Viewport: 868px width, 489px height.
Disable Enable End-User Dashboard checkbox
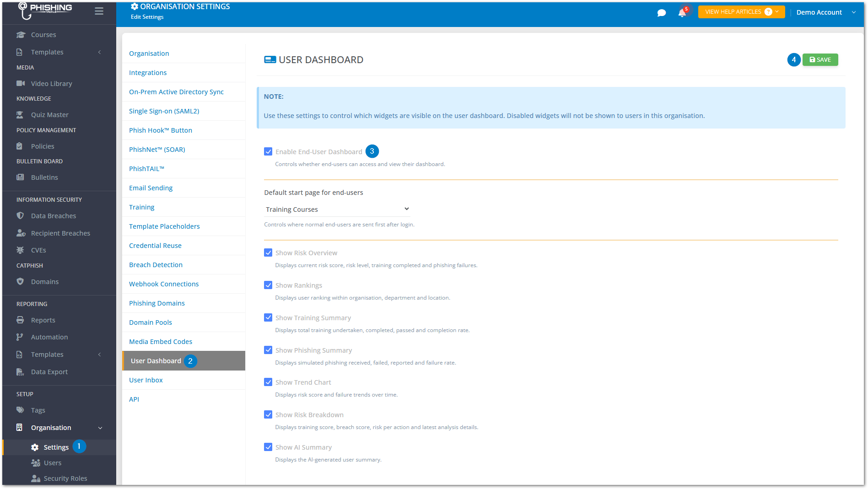(x=268, y=151)
